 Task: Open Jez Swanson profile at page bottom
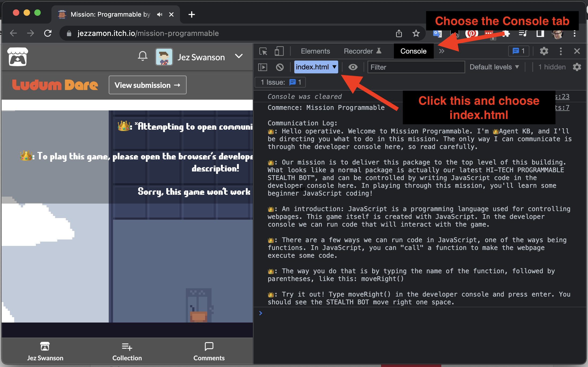pos(45,351)
